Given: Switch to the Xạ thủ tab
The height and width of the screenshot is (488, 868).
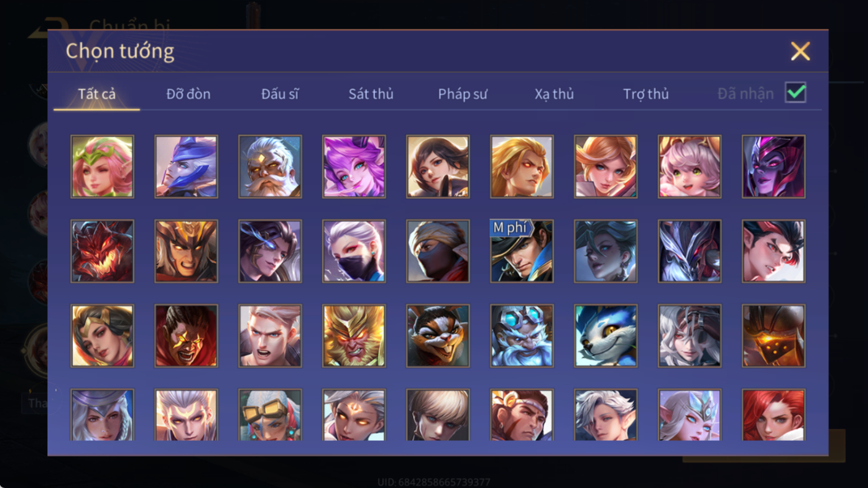Looking at the screenshot, I should (x=554, y=94).
